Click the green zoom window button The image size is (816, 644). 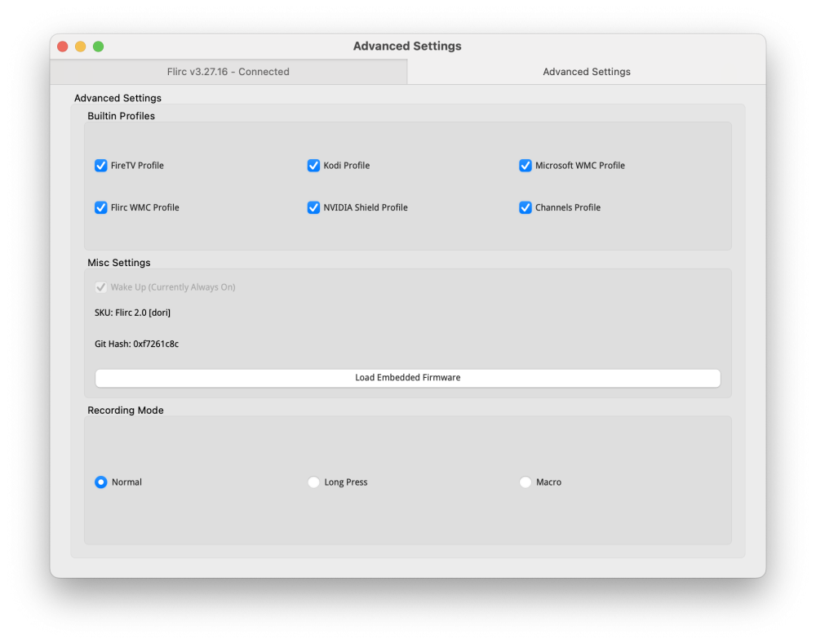pyautogui.click(x=99, y=47)
